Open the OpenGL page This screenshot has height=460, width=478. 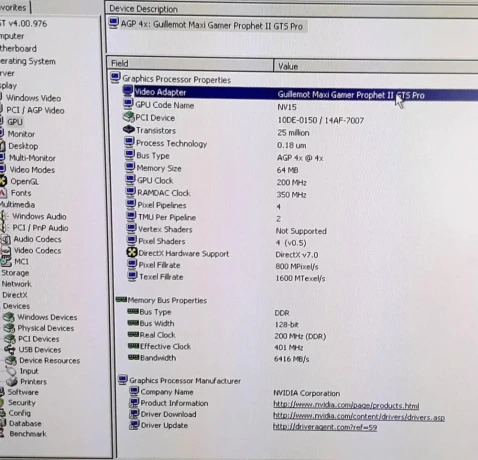[x=24, y=181]
